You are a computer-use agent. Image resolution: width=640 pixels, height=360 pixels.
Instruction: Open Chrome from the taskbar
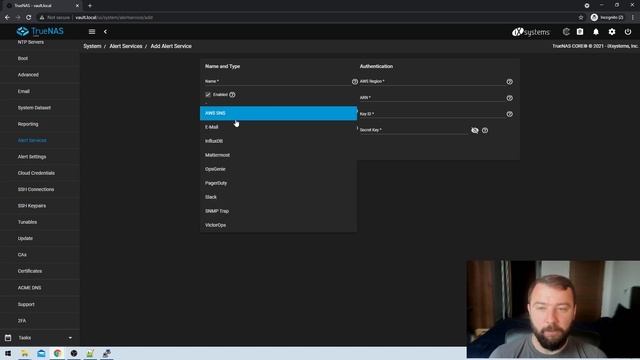(58, 353)
